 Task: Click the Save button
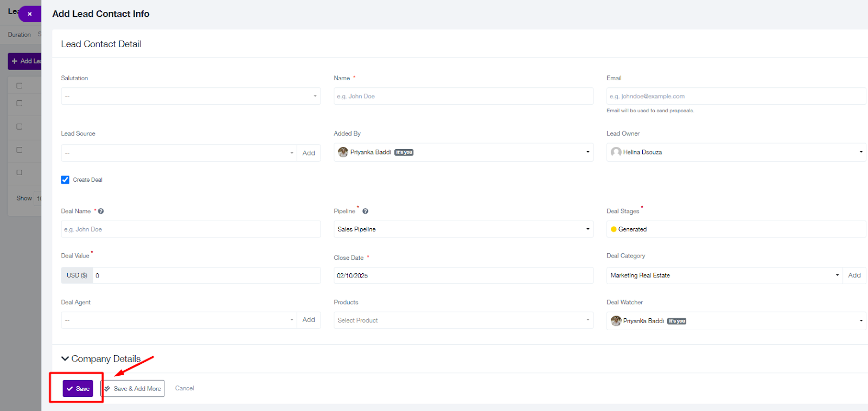coord(78,389)
